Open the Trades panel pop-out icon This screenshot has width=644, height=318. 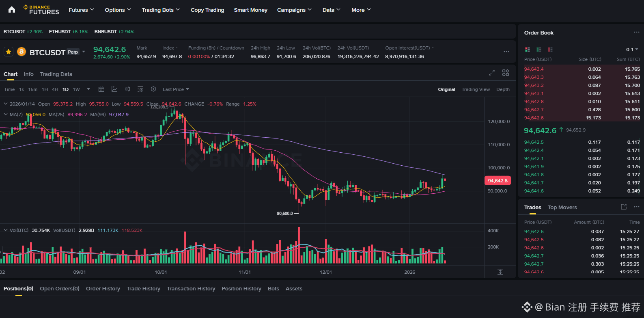pyautogui.click(x=624, y=207)
